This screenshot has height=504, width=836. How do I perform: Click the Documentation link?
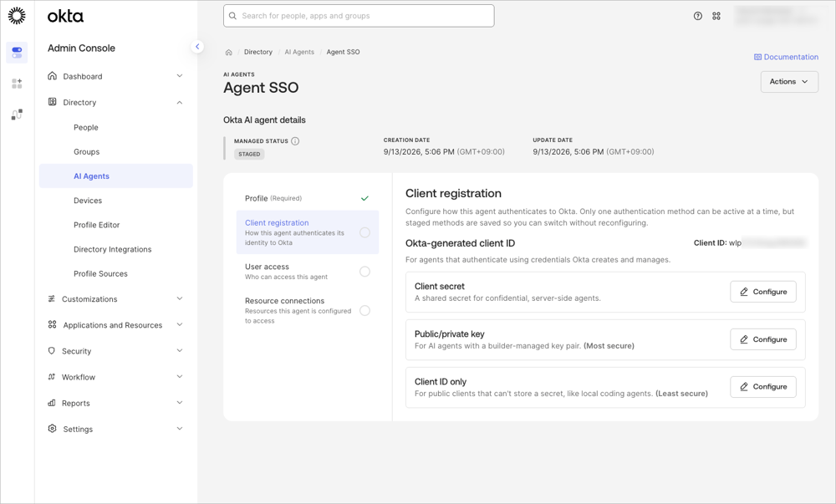786,57
